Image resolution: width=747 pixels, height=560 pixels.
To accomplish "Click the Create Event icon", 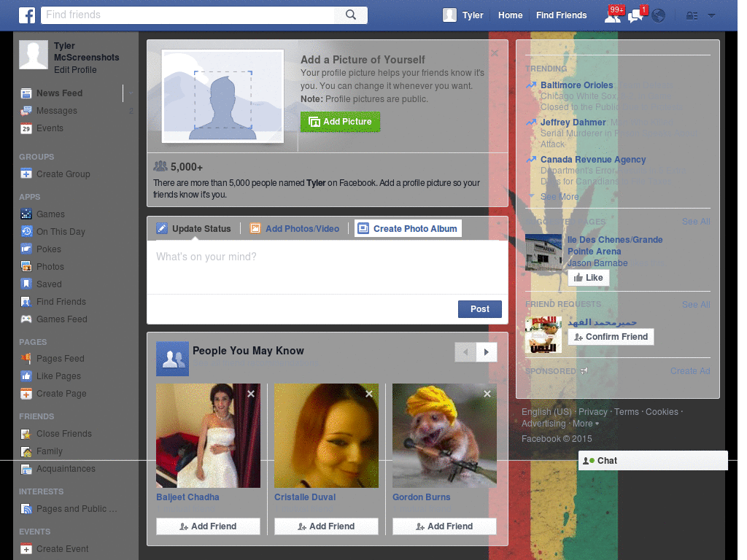I will pyautogui.click(x=26, y=548).
